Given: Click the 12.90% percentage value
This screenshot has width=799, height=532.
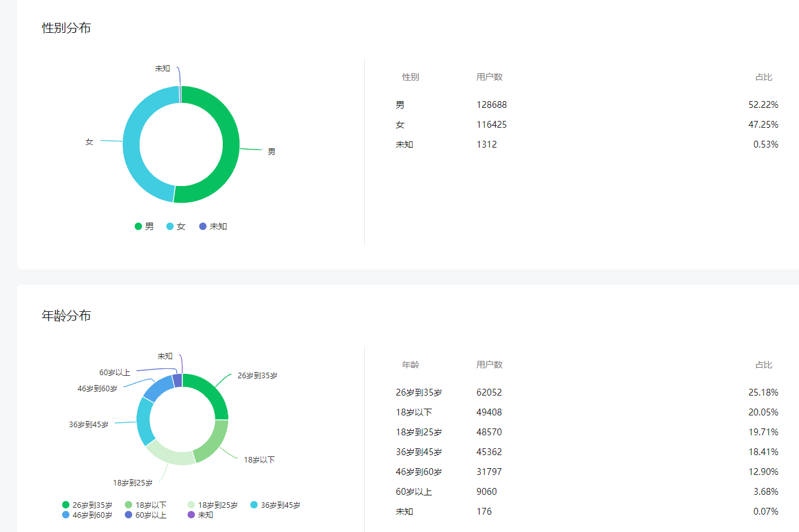Looking at the screenshot, I should point(764,472).
